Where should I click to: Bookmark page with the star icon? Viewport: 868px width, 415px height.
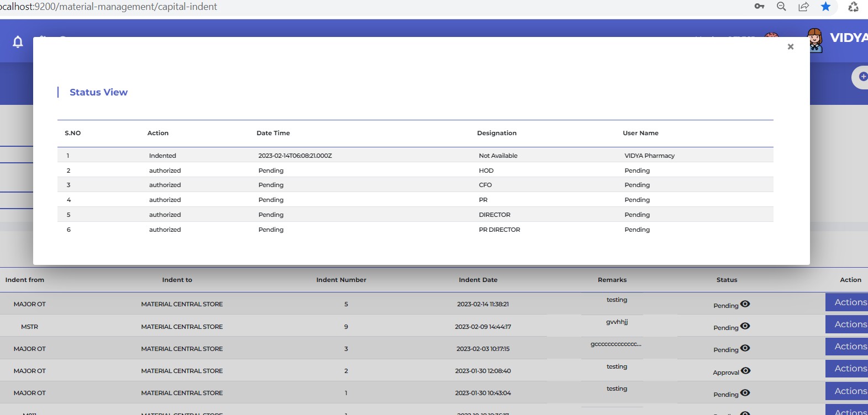pos(825,7)
